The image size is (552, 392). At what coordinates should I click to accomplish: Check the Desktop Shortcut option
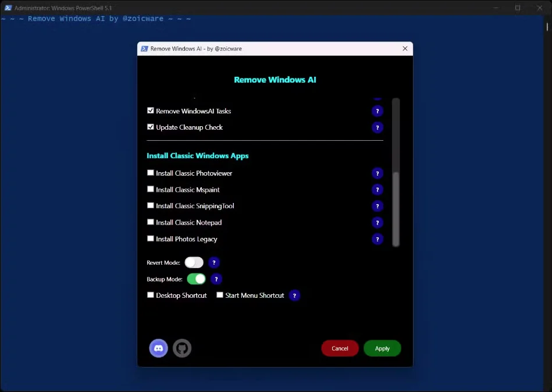coord(151,295)
